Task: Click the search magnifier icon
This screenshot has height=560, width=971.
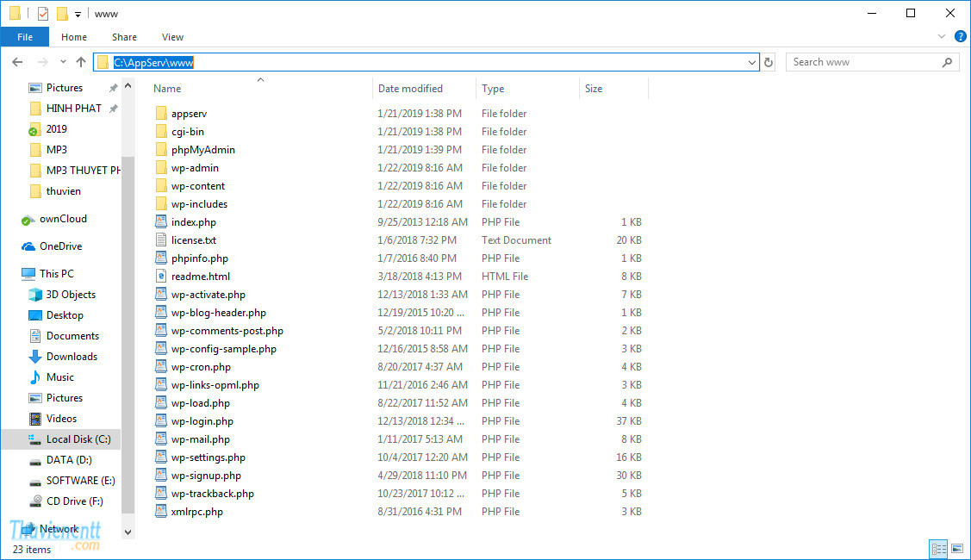Action: 947,62
